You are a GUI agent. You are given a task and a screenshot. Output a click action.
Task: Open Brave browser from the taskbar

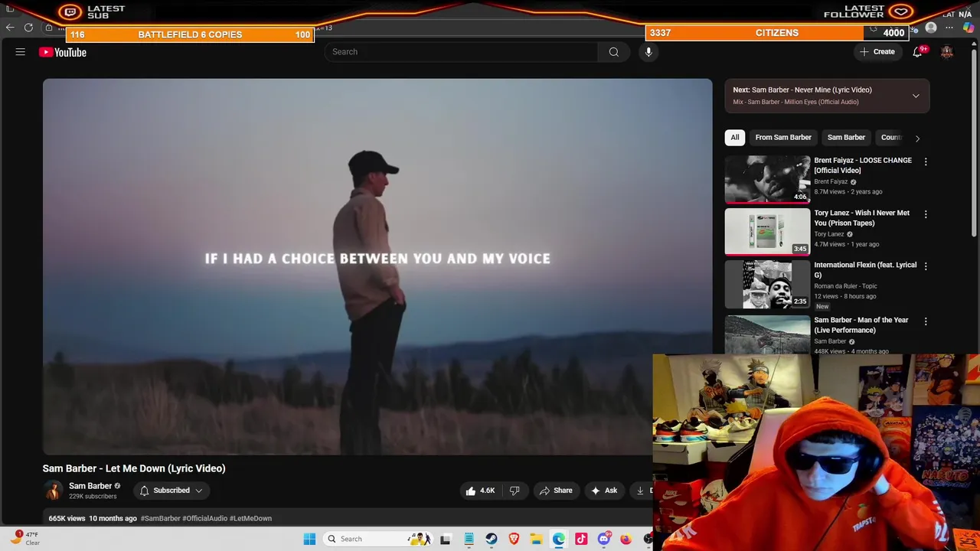click(x=514, y=539)
